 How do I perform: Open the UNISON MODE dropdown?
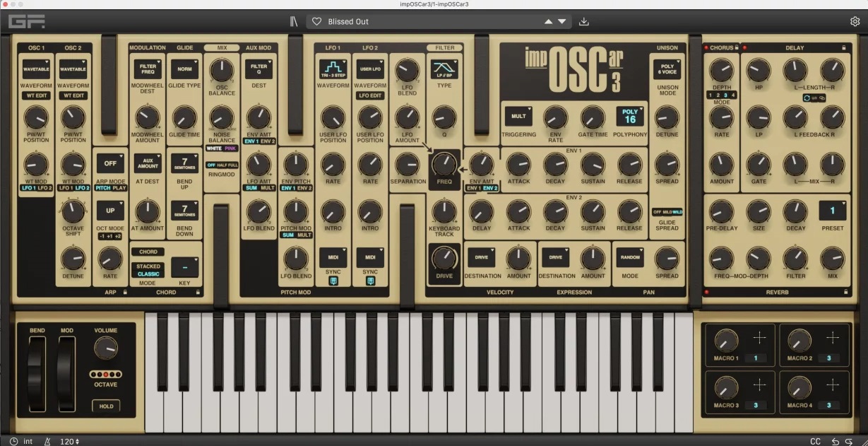(667, 69)
